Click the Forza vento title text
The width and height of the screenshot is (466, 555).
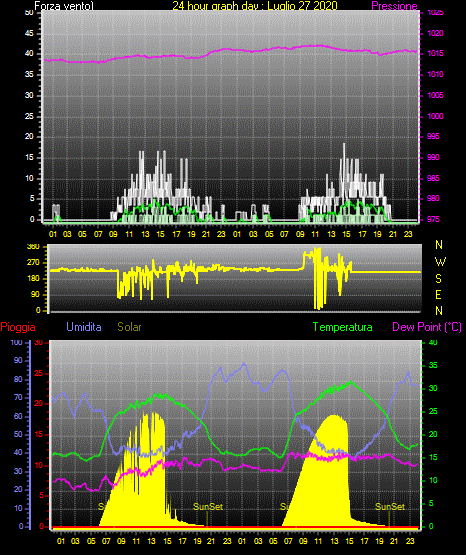pyautogui.click(x=64, y=6)
